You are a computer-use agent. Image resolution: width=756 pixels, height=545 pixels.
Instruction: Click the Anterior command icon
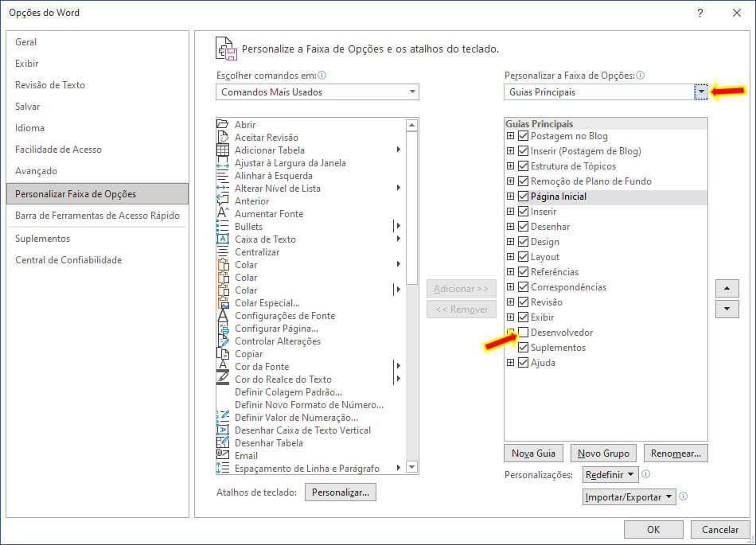point(222,201)
